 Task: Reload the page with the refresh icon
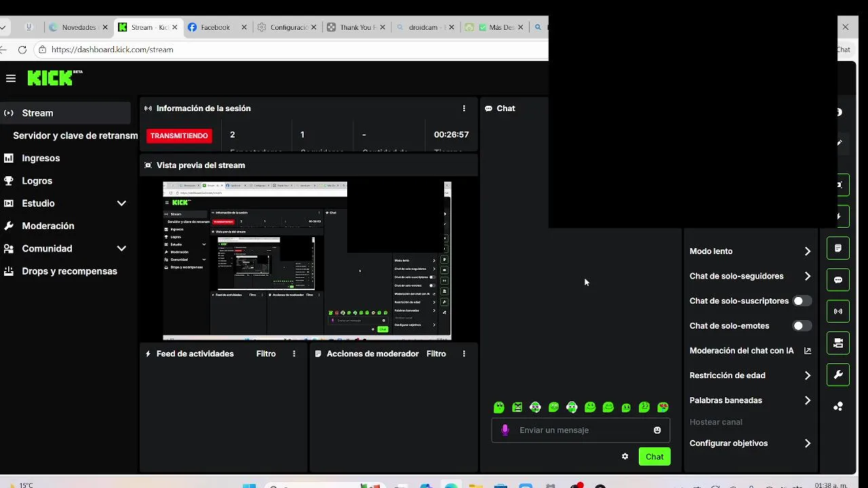pyautogui.click(x=22, y=49)
